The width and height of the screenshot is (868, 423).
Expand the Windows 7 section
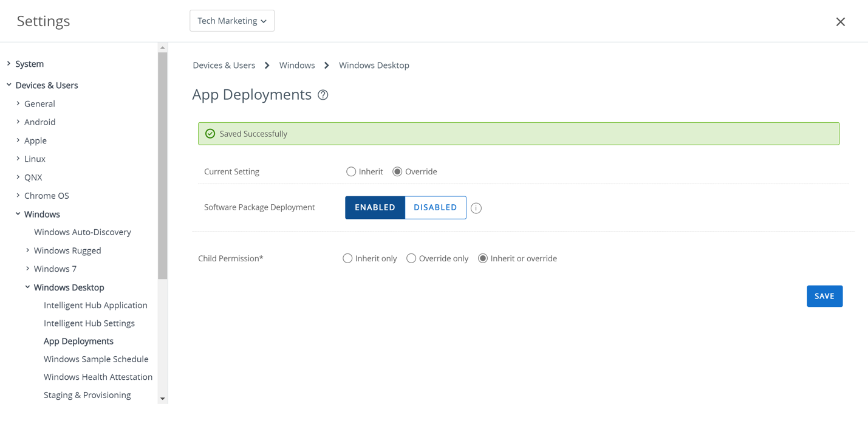coord(27,268)
